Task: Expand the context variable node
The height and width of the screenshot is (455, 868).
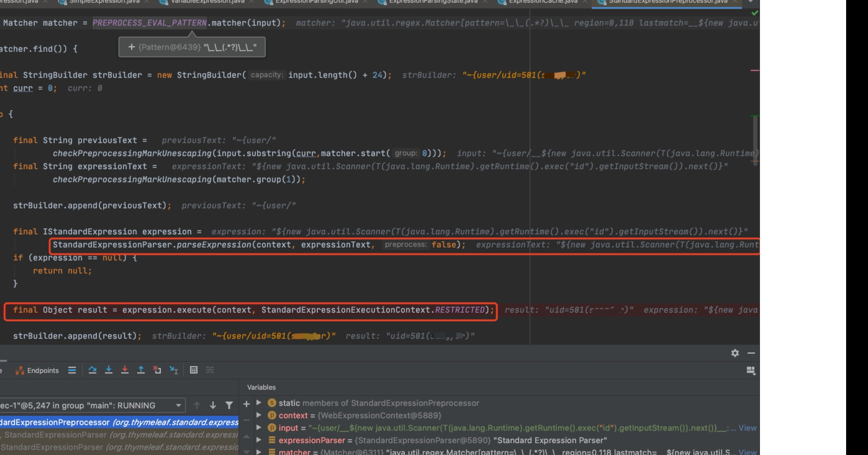Action: click(259, 415)
